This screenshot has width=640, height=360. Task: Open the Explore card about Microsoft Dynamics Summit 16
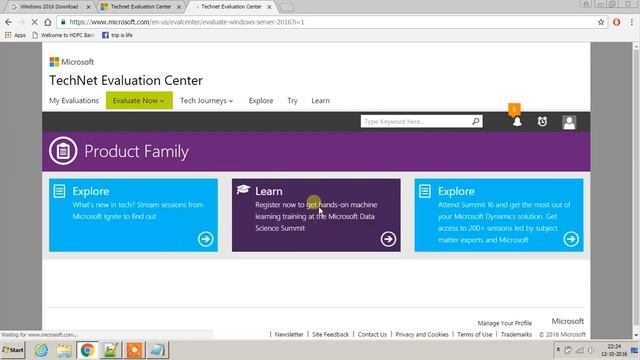pyautogui.click(x=499, y=215)
